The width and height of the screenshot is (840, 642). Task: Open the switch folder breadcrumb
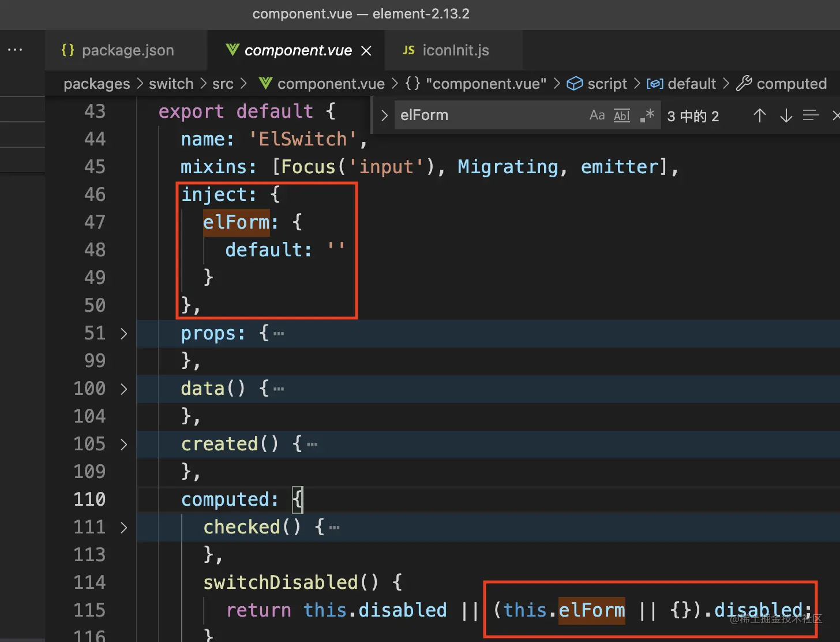click(x=171, y=84)
